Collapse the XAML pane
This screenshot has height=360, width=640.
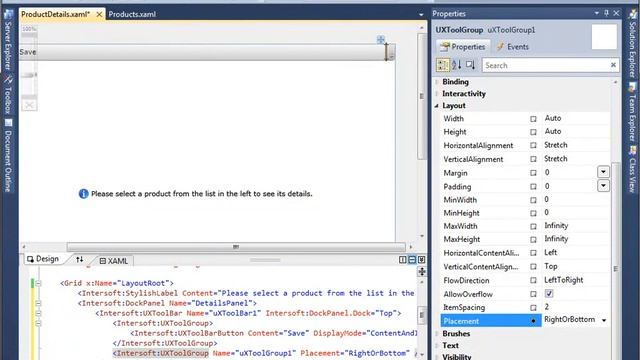[421, 260]
